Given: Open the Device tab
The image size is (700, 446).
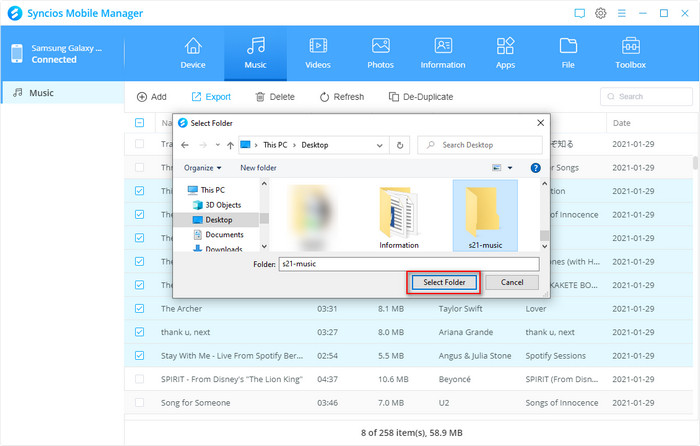Looking at the screenshot, I should point(193,53).
